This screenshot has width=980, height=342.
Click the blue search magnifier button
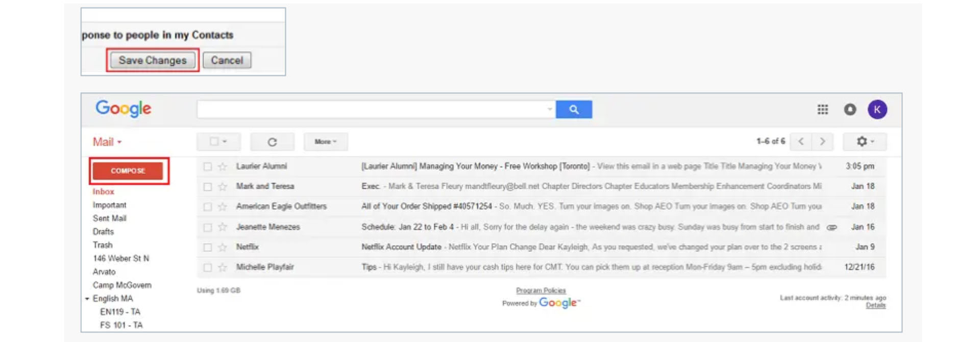click(574, 110)
